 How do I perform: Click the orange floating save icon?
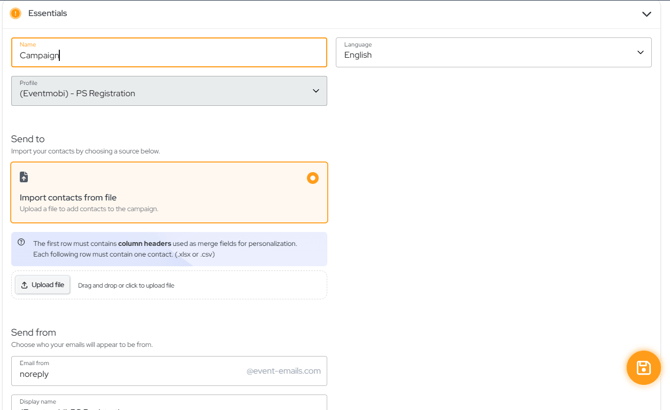click(643, 368)
